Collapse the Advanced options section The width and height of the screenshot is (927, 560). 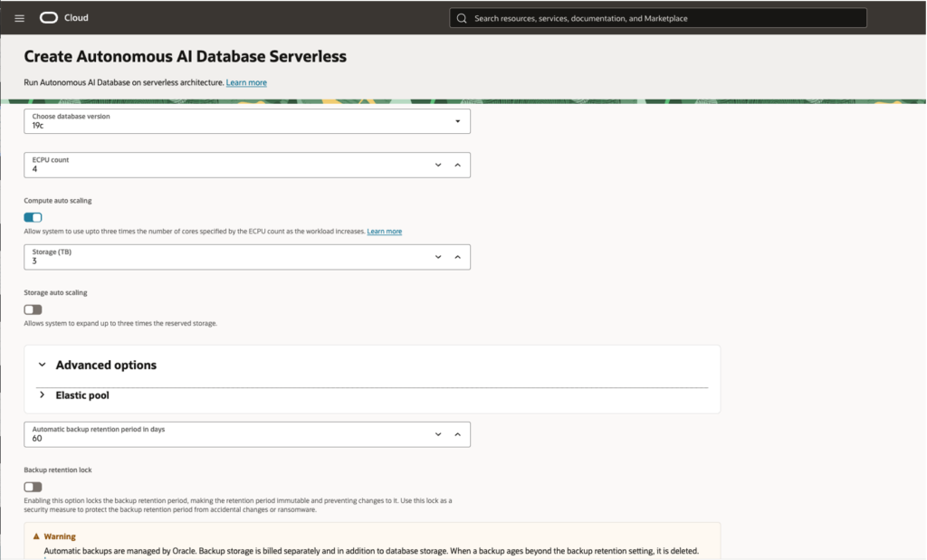[42, 365]
